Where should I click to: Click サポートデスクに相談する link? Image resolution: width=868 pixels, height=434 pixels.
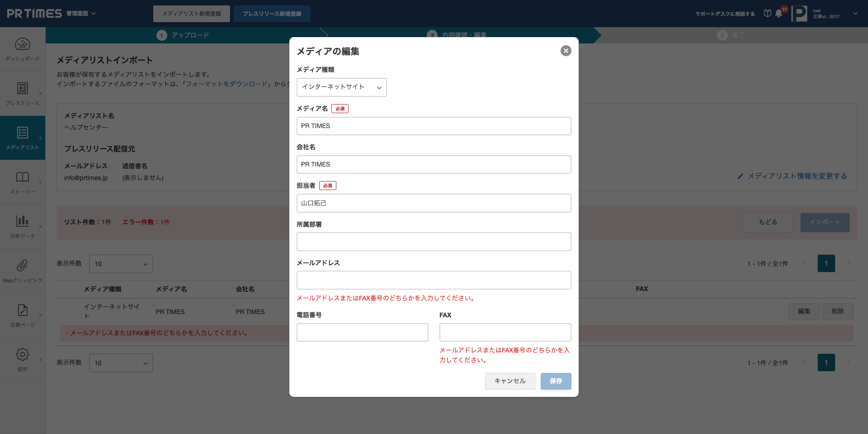(725, 14)
